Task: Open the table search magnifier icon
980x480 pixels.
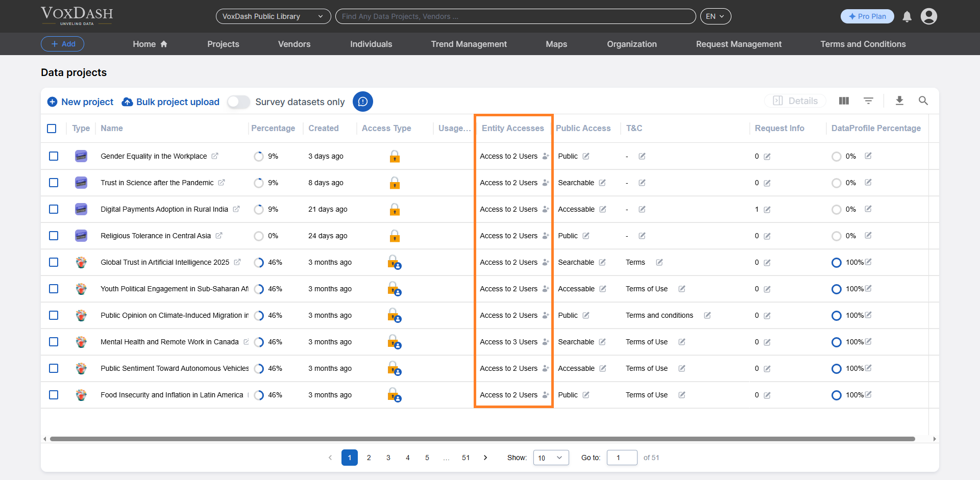Action: pos(923,101)
